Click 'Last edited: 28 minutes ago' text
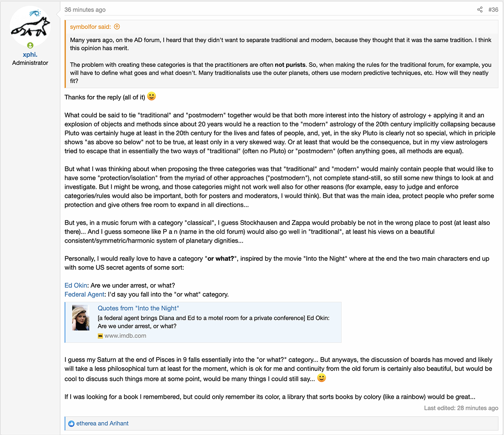 [x=461, y=408]
